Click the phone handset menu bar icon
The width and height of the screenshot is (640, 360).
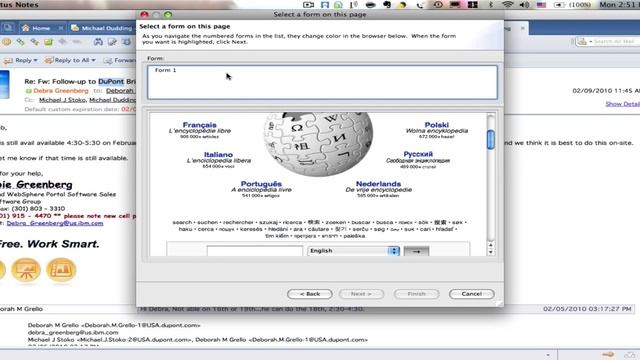420,4
